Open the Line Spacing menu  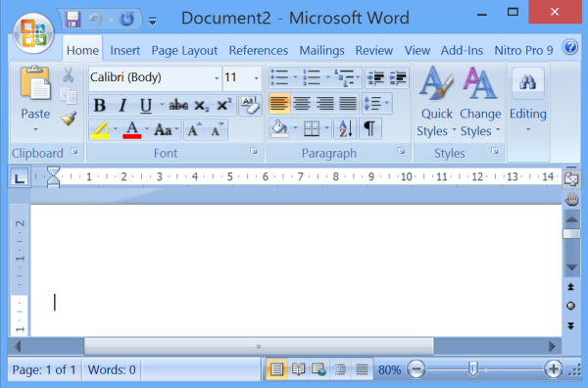377,103
